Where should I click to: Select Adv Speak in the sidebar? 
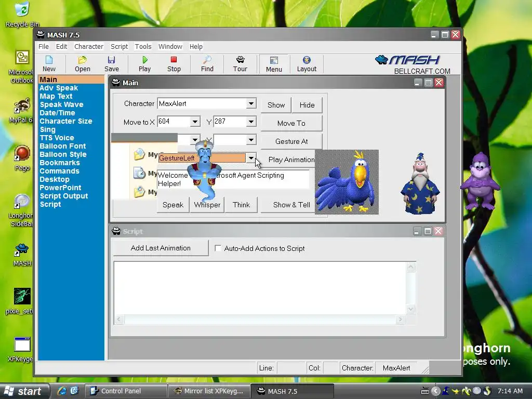[x=59, y=88]
